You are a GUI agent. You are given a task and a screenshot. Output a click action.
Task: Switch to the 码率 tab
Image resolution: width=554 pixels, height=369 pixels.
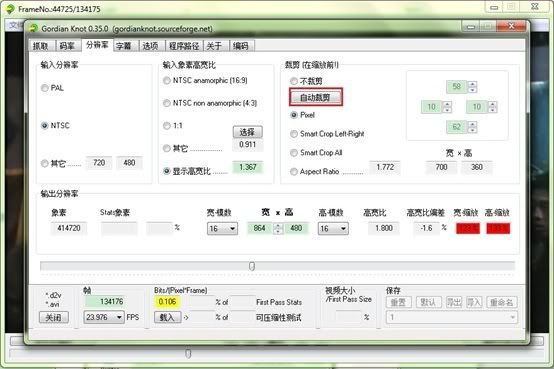[x=67, y=46]
